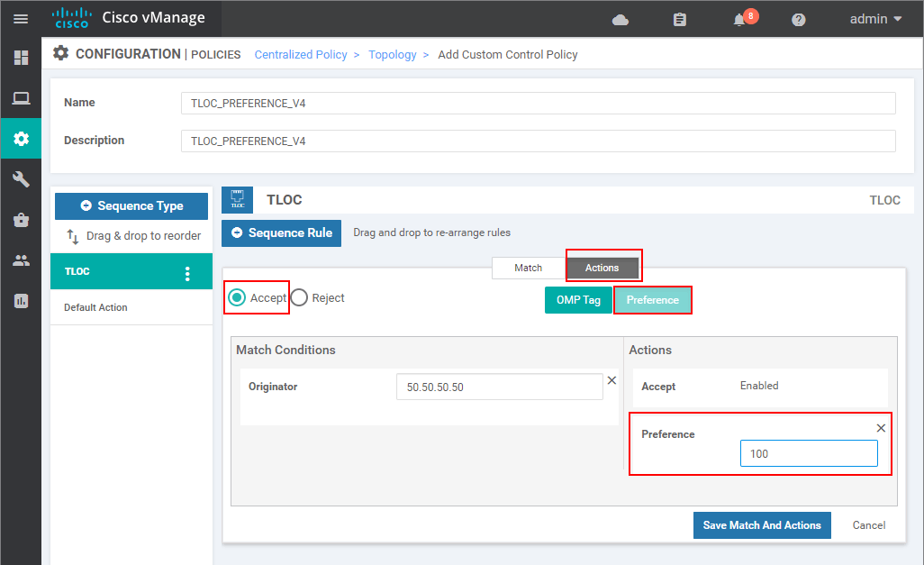
Task: Switch to the Actions tab
Action: (x=602, y=268)
